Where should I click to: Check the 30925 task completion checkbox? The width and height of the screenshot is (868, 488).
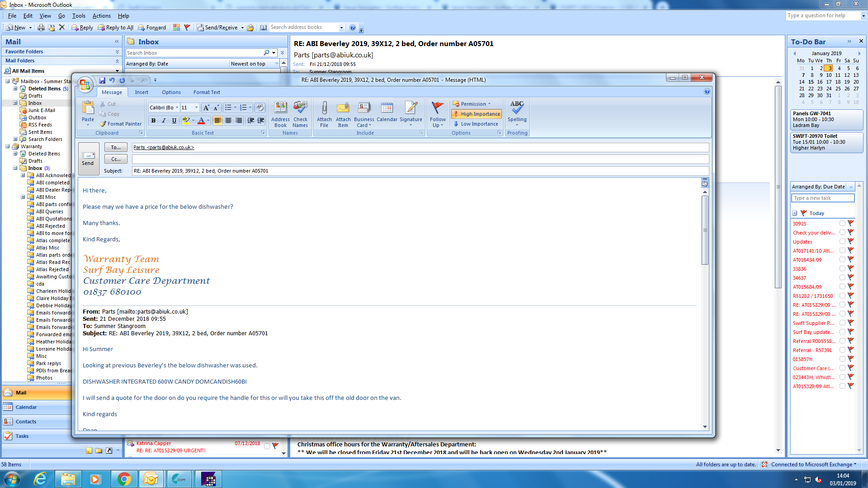842,223
